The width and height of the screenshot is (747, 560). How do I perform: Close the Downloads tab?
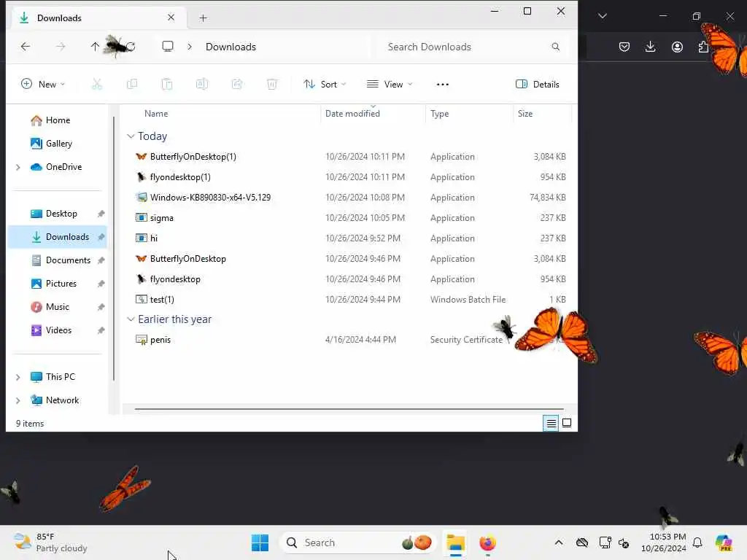point(171,17)
